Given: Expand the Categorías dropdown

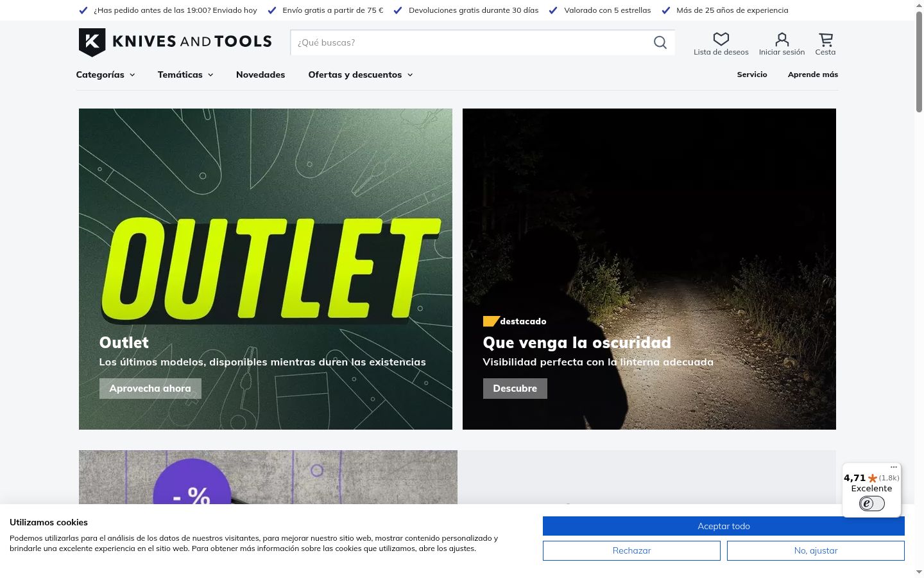Looking at the screenshot, I should pos(105,74).
